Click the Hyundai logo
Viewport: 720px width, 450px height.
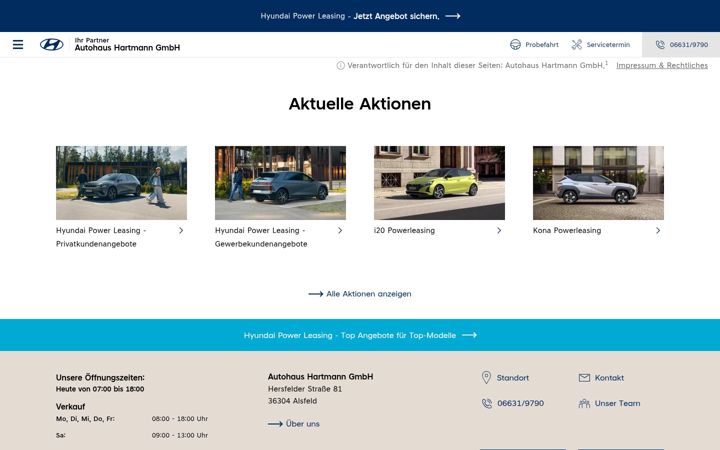click(51, 45)
